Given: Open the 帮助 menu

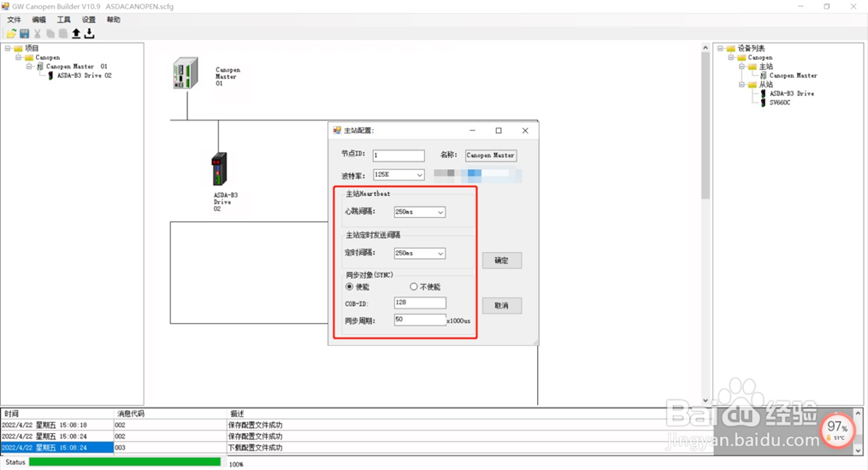Looking at the screenshot, I should tap(114, 20).
